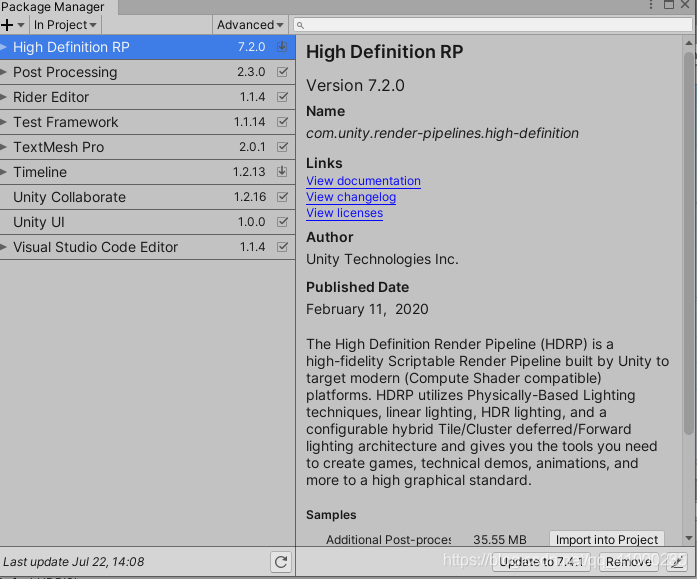Click Import into Project button
697x579 pixels.
pyautogui.click(x=607, y=539)
